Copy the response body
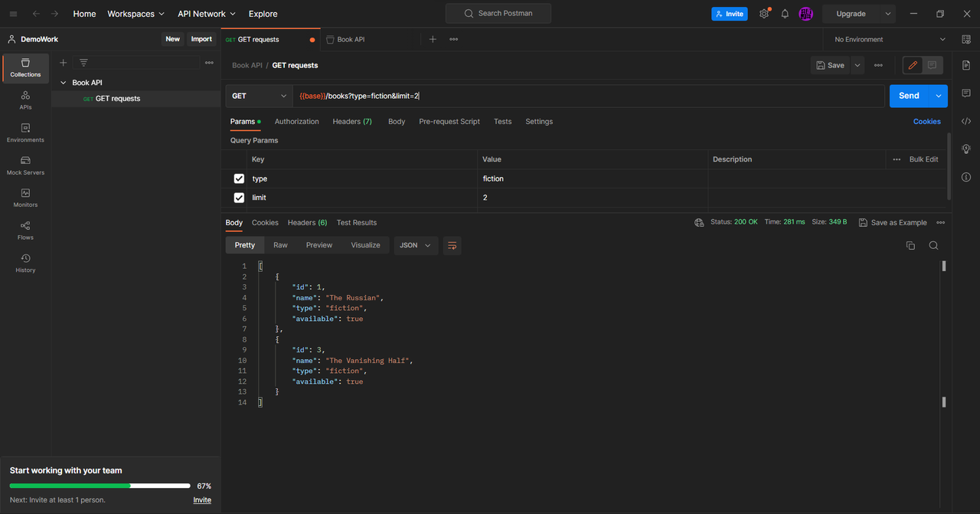980x514 pixels. click(910, 245)
